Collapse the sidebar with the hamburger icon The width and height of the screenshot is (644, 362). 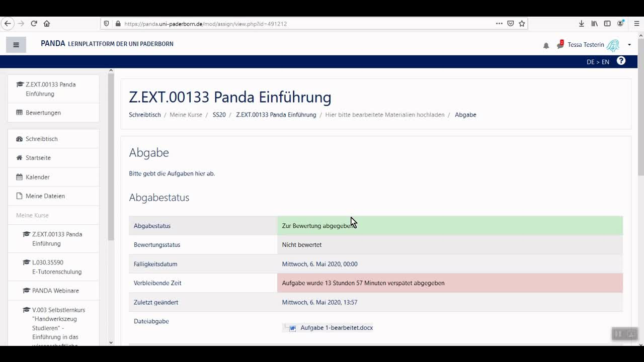[x=16, y=44]
